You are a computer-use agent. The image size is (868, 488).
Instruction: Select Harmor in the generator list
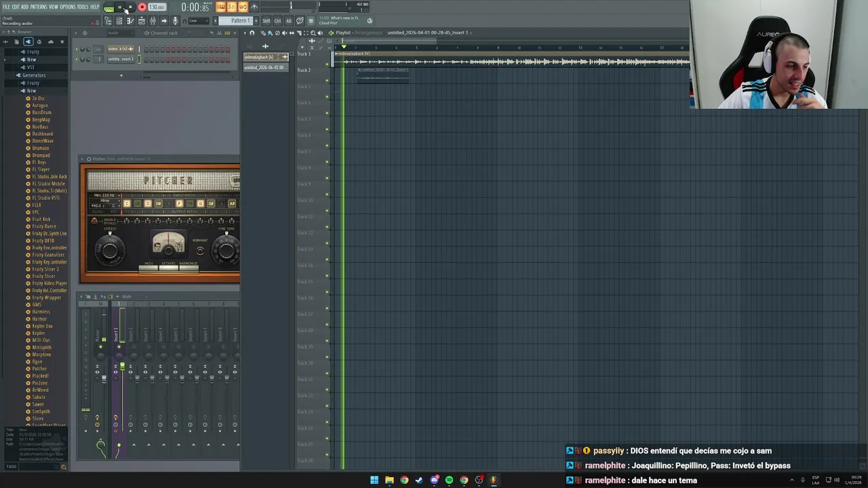(x=39, y=319)
